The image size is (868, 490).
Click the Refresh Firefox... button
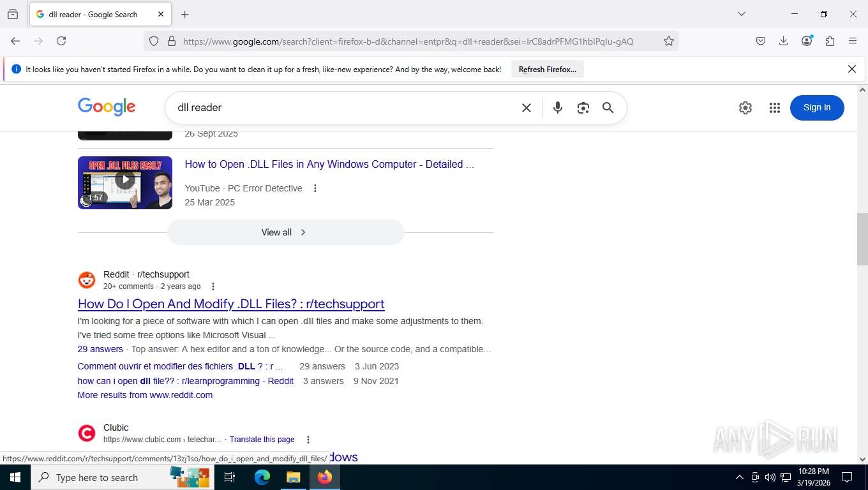coord(548,69)
